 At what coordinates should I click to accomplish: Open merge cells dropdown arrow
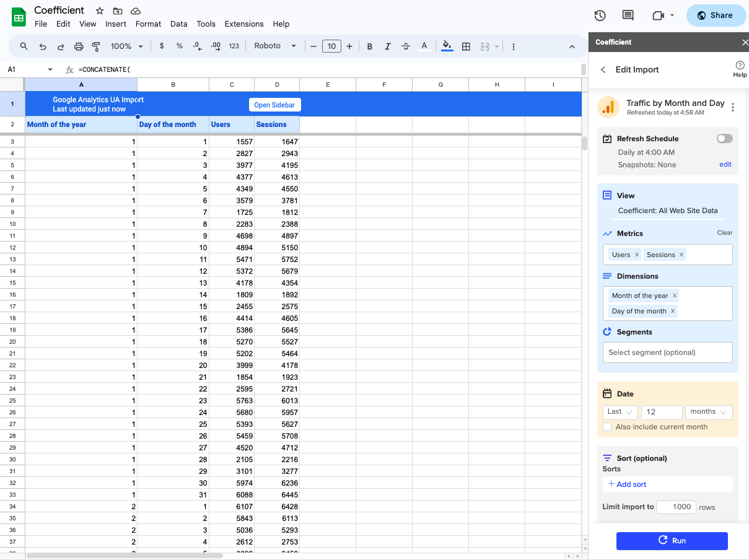[x=496, y=46]
